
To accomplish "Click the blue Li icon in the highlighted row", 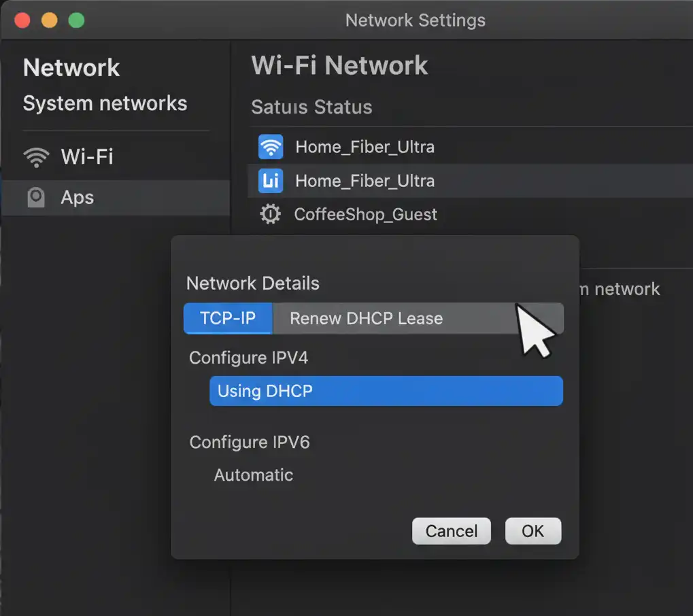I will click(271, 181).
